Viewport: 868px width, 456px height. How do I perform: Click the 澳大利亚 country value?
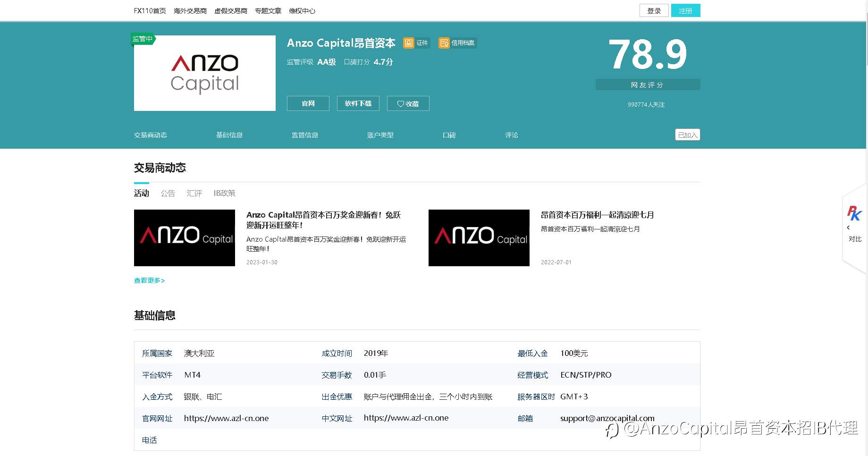click(199, 353)
